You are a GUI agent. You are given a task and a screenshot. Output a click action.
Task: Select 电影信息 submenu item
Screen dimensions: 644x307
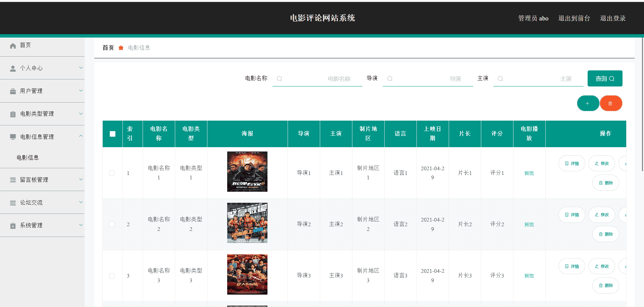coord(42,158)
